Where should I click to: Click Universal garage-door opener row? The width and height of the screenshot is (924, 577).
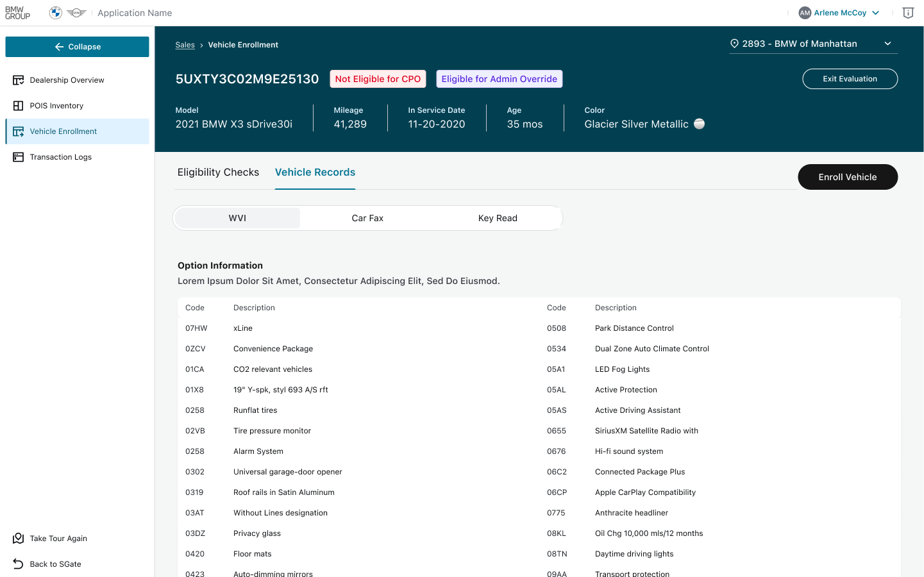pyautogui.click(x=358, y=472)
